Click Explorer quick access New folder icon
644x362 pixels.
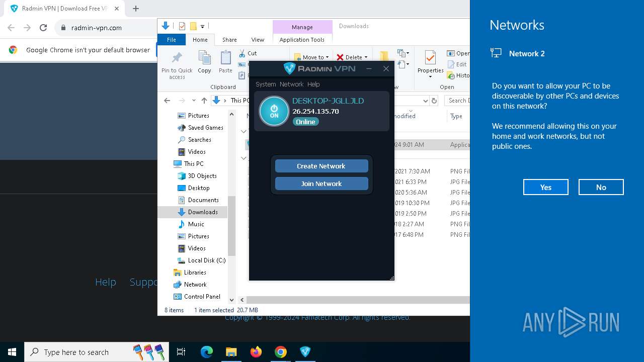(x=193, y=26)
